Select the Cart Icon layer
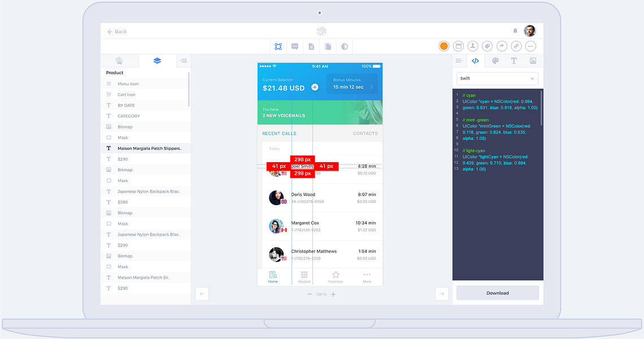Screen dimensions: 644x339 (145, 94)
